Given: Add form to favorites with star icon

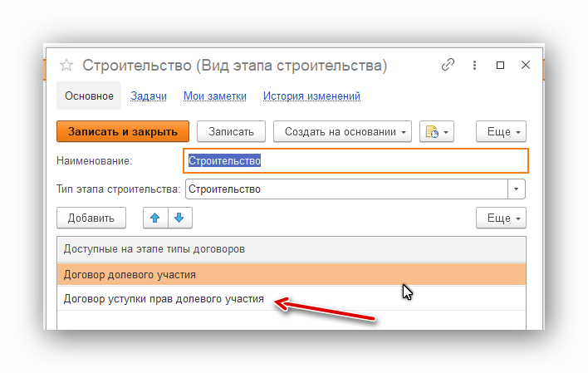Looking at the screenshot, I should [67, 65].
